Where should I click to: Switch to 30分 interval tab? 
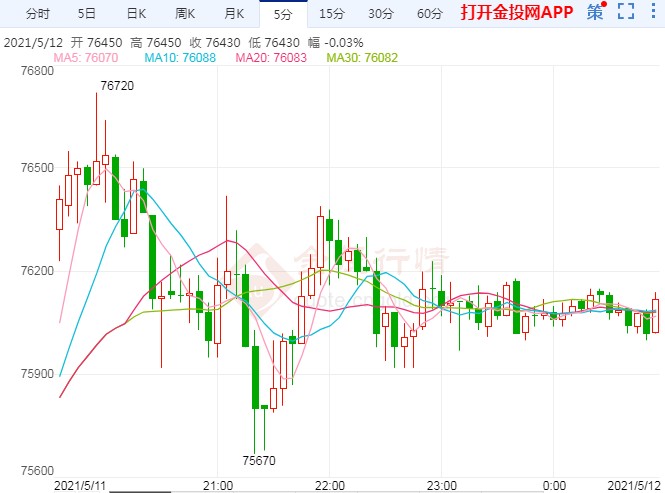pos(380,14)
